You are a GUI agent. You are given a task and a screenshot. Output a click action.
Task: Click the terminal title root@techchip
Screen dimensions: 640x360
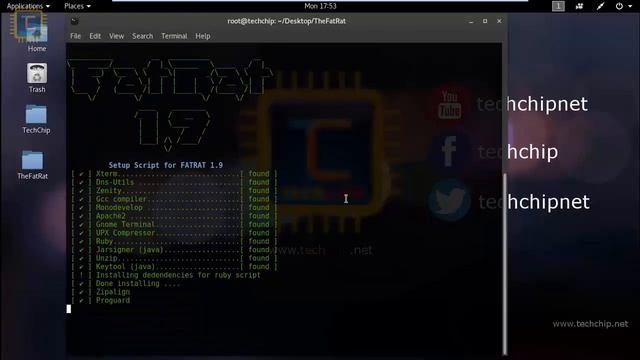click(x=287, y=21)
